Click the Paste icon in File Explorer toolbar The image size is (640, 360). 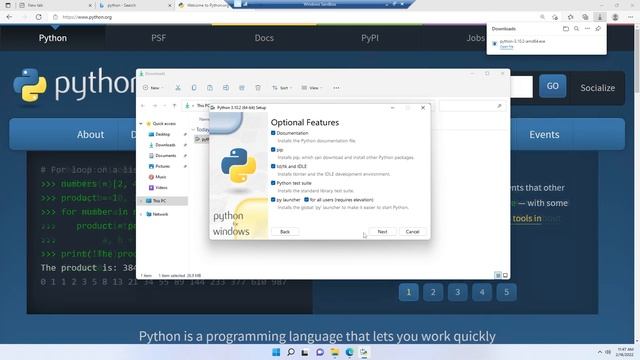click(x=210, y=88)
